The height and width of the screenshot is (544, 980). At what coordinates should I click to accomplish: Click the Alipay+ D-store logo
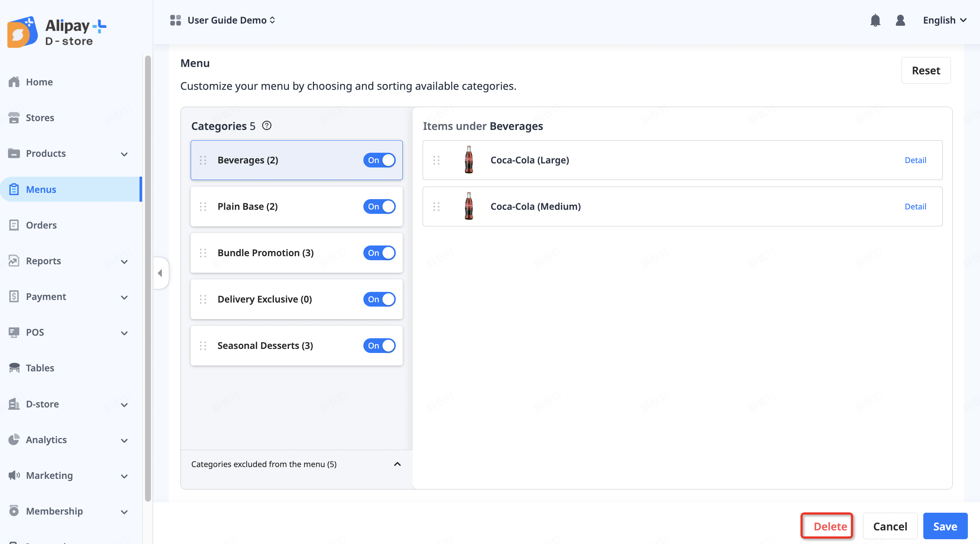point(57,32)
